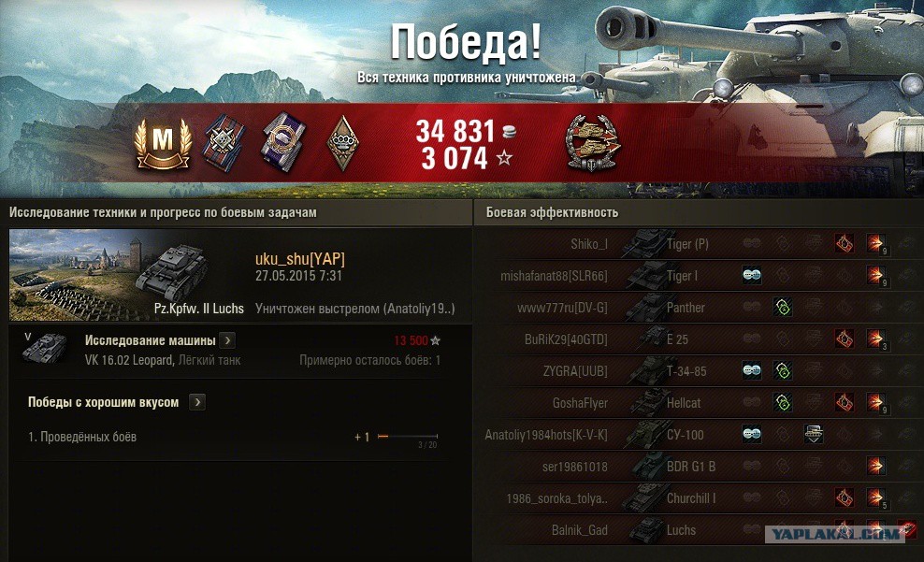Click the credits coin icon beside 34 831
The image size is (924, 562).
509,131
